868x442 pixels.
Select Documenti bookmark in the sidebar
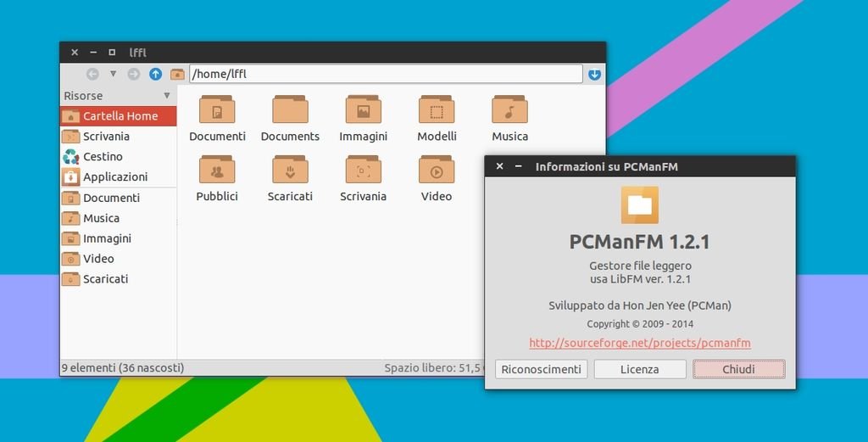[118, 198]
